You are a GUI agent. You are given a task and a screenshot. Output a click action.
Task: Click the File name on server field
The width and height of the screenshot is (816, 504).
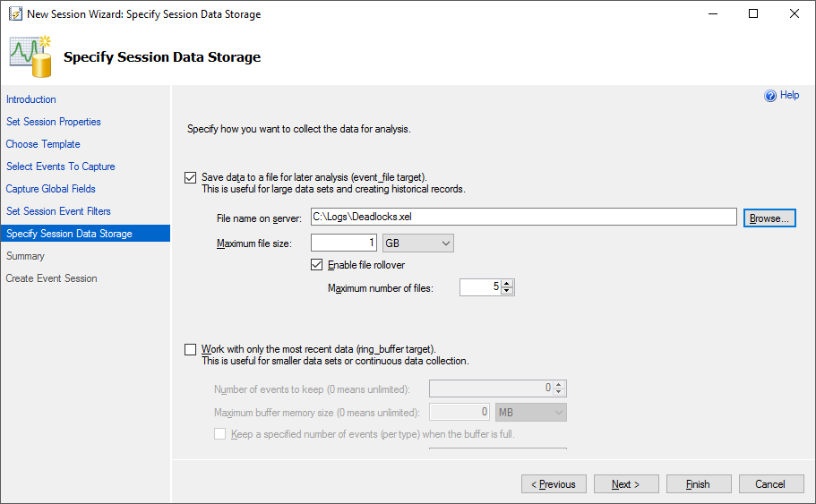[523, 217]
